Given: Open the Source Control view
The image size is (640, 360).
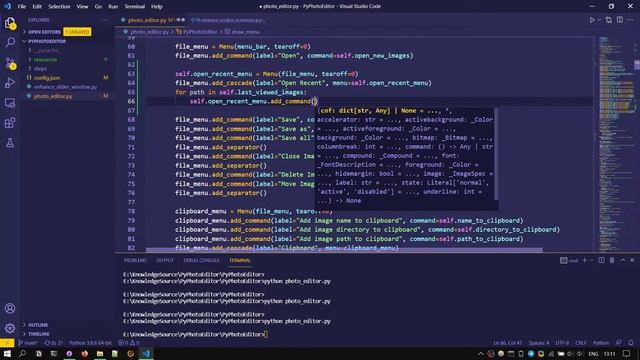Looking at the screenshot, I should (x=10, y=63).
